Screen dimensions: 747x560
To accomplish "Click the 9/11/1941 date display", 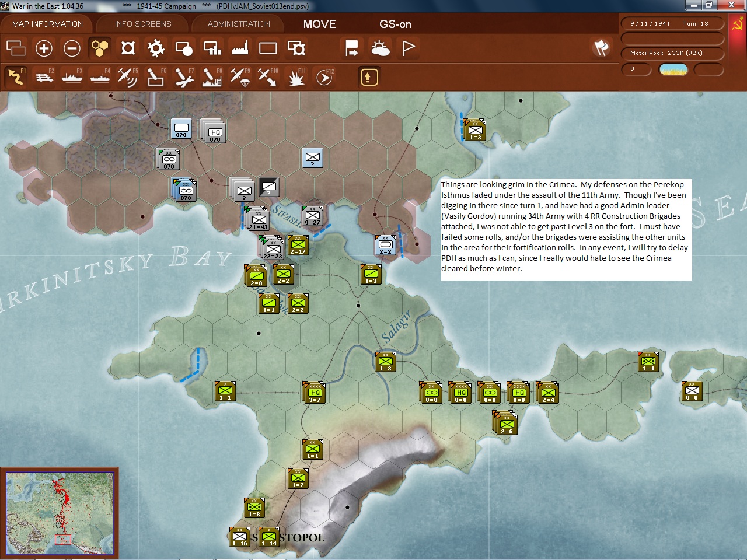I will pyautogui.click(x=650, y=24).
